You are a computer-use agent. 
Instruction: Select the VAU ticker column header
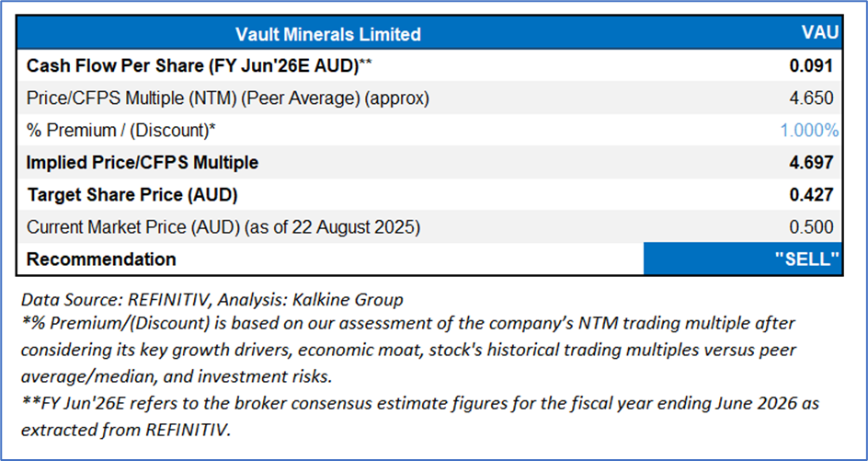pos(820,33)
